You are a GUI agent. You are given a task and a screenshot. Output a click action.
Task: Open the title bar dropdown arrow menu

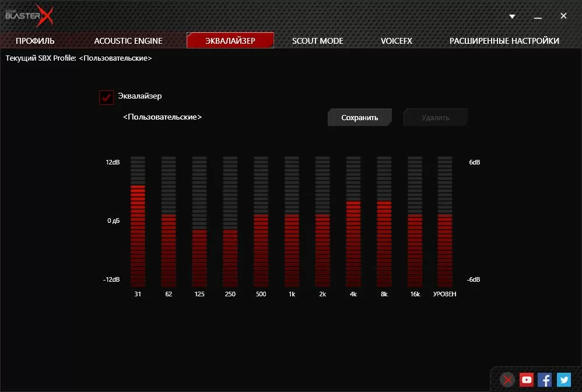tap(512, 16)
